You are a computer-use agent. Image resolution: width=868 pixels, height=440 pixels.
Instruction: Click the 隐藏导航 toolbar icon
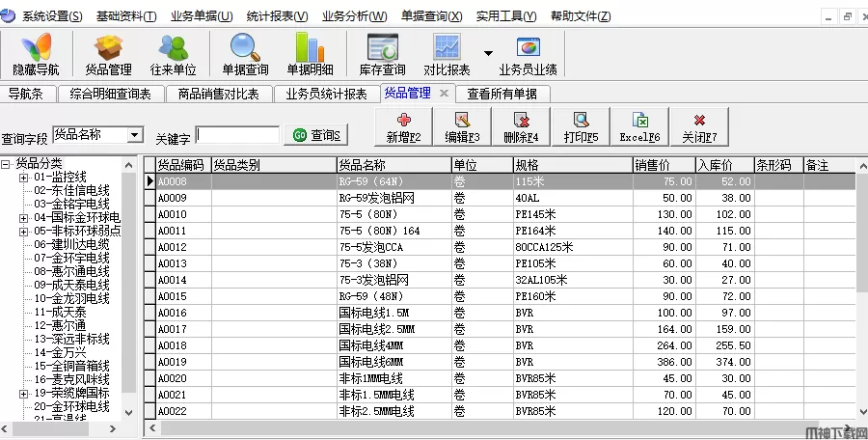tap(36, 54)
